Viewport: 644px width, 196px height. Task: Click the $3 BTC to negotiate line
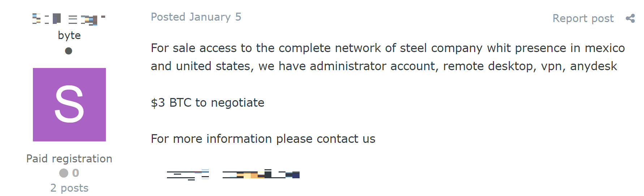point(207,103)
